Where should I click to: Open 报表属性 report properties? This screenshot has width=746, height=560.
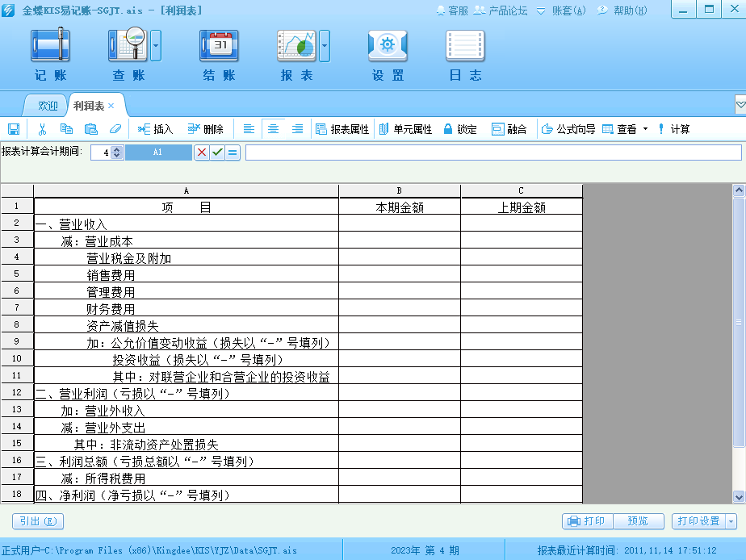click(x=342, y=129)
